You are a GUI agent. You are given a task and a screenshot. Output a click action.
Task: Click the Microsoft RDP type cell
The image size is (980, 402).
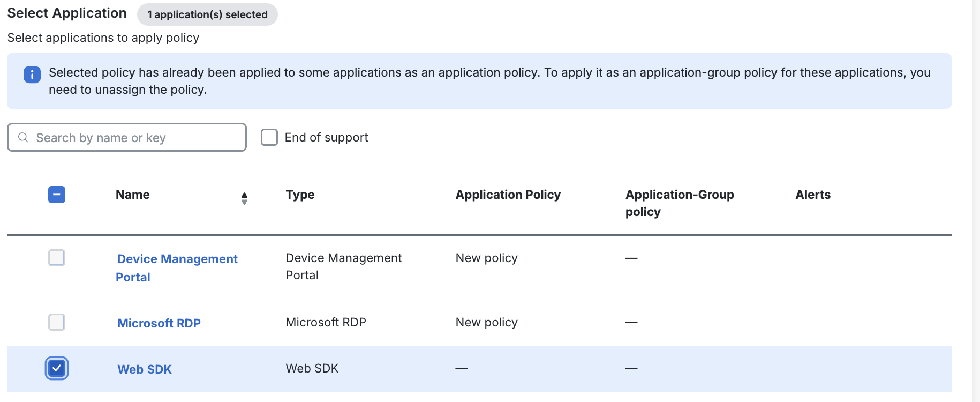click(x=326, y=322)
